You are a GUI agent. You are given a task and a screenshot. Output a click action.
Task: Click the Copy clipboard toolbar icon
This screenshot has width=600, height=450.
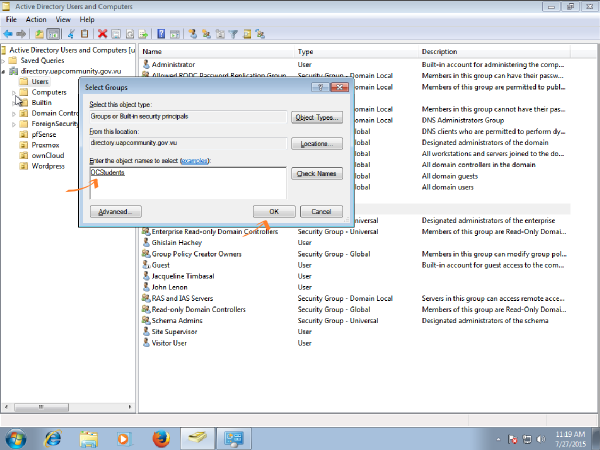point(85,34)
